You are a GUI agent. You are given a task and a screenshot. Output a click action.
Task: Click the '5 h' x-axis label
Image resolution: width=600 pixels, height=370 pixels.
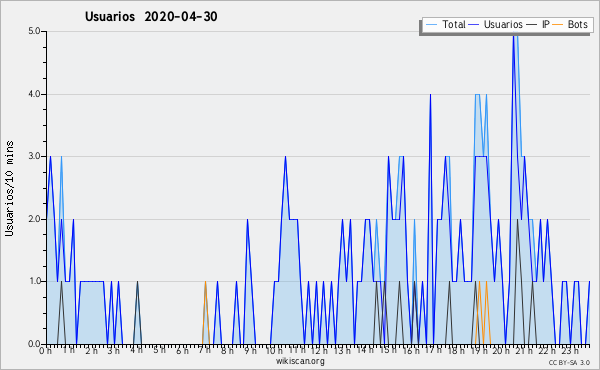tap(160, 350)
